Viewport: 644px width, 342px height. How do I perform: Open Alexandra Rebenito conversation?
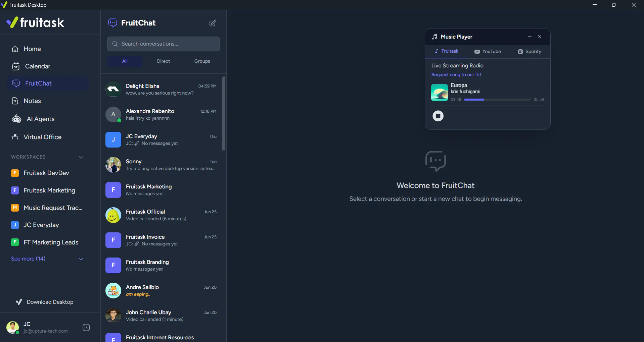tap(161, 115)
